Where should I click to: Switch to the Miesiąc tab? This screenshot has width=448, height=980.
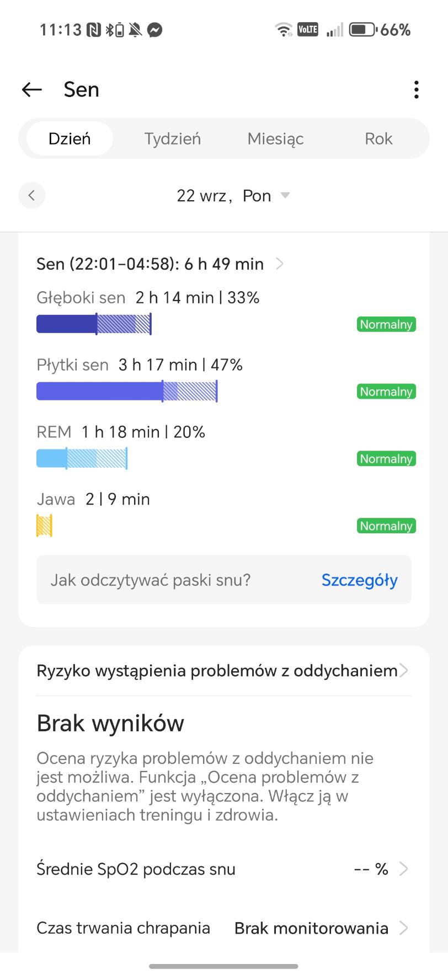point(275,138)
